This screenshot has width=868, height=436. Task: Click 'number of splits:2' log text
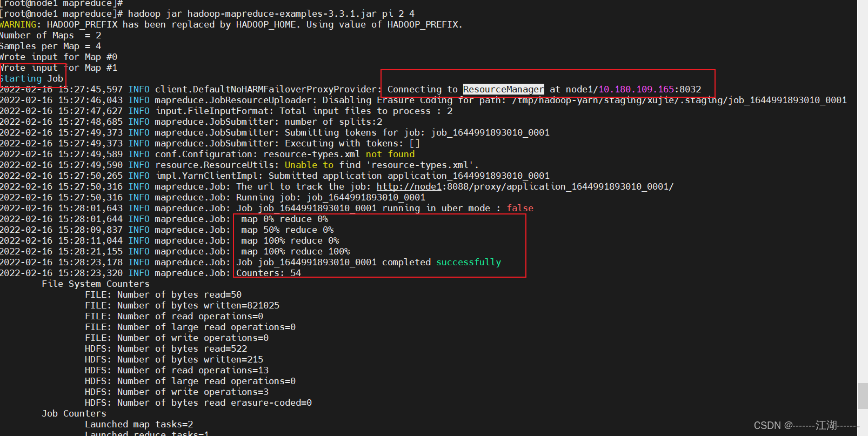333,122
